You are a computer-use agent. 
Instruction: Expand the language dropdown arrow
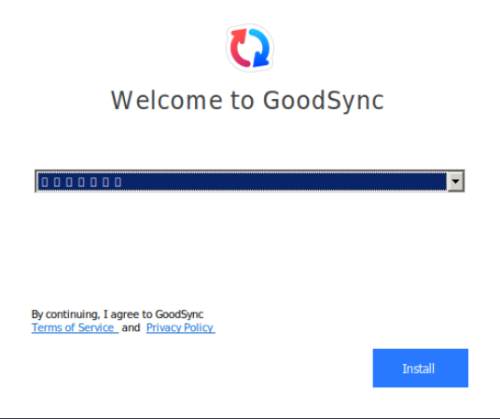(x=455, y=181)
